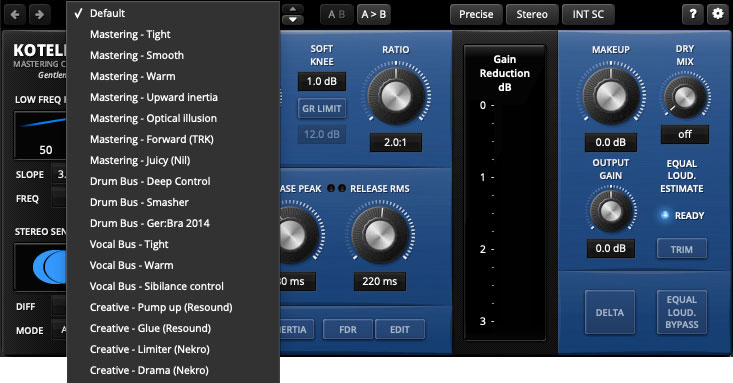Select Creative - Glue (Resound) preset
The height and width of the screenshot is (383, 733).
173,328
